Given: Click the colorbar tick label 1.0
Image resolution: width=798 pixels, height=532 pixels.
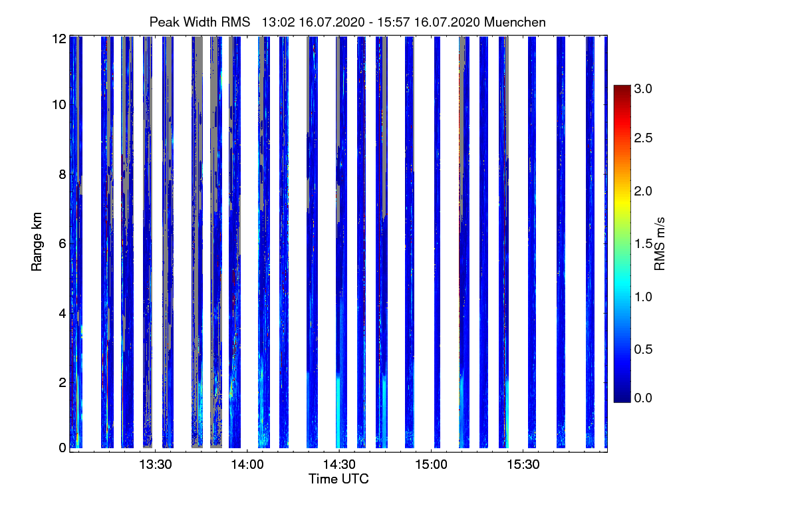Looking at the screenshot, I should (x=642, y=297).
